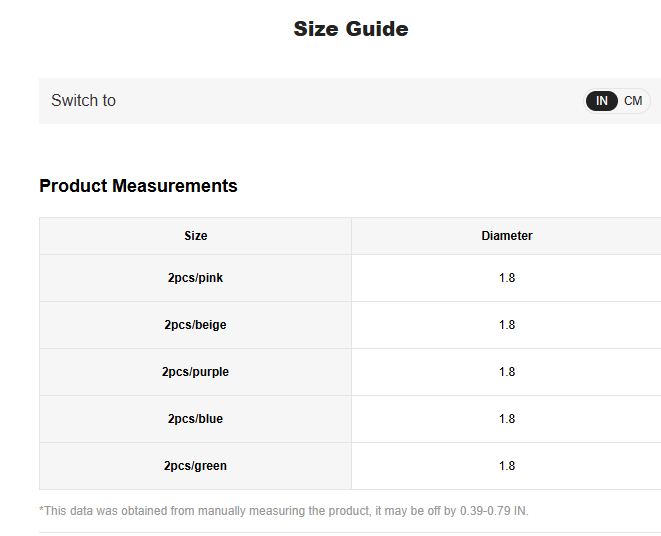Select the 2pcs/pink size cell

196,278
